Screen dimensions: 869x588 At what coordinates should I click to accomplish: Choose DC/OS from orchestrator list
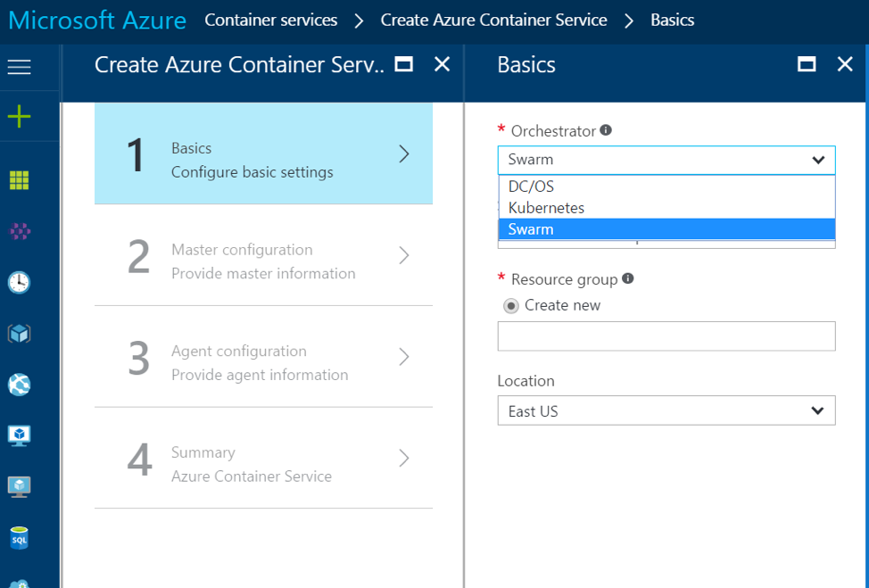(x=666, y=186)
